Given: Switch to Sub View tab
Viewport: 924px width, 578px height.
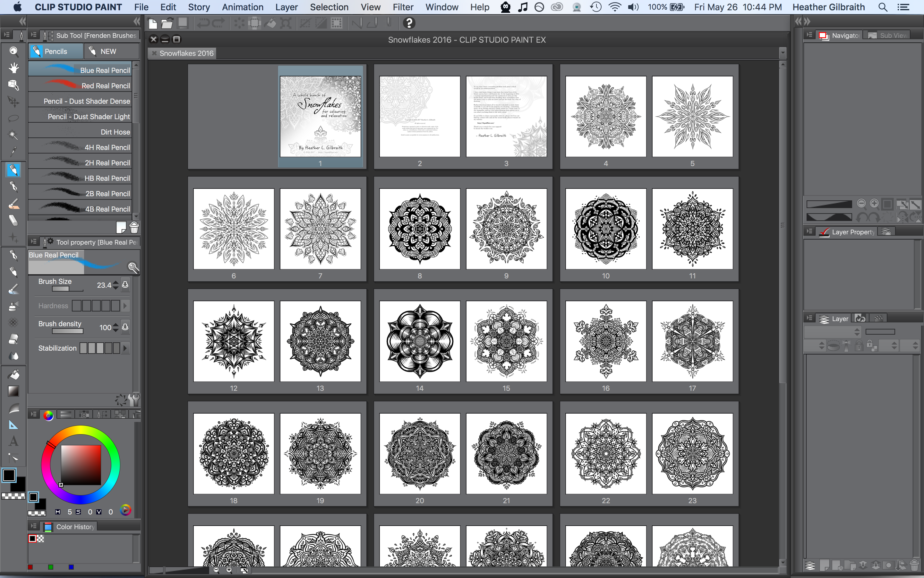Looking at the screenshot, I should [886, 35].
